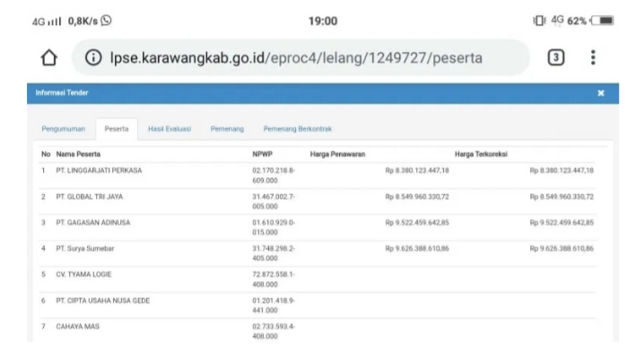This screenshot has width=644, height=346.
Task: Click the Nama Peserta column header
Action: [x=78, y=154]
